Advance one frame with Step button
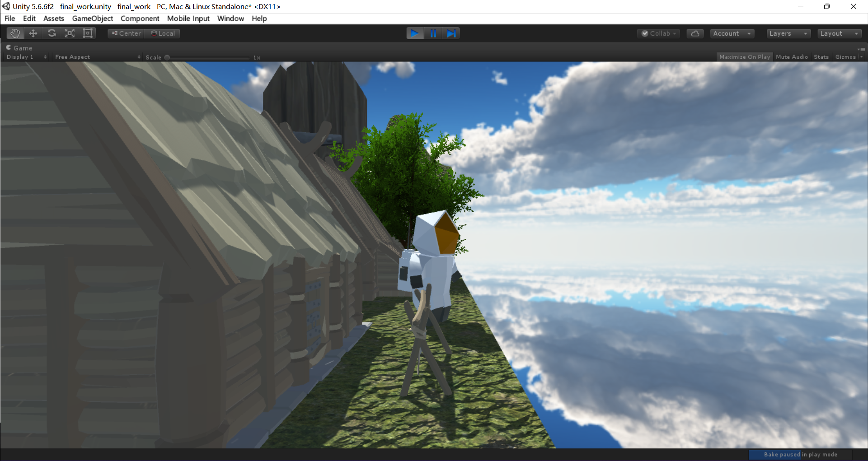The image size is (868, 461). point(451,33)
